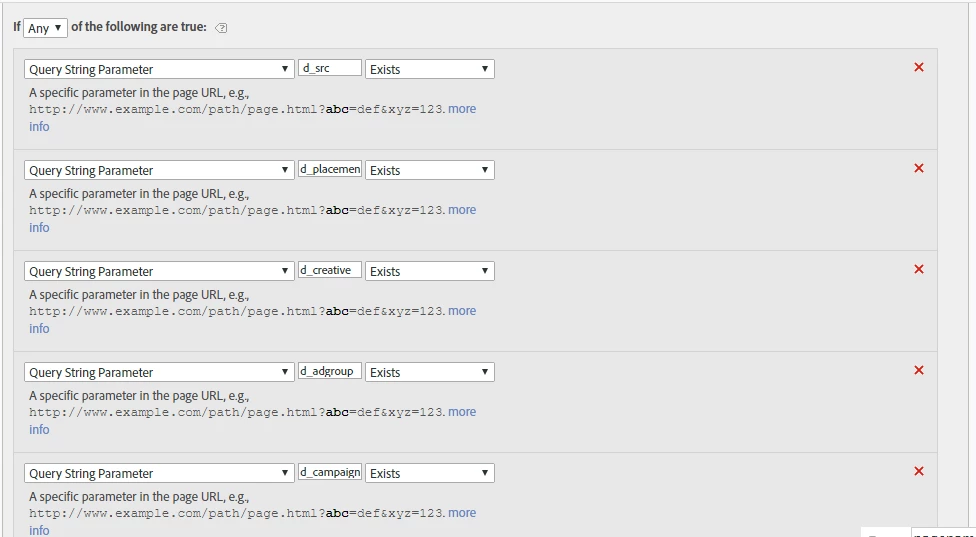This screenshot has width=976, height=537.
Task: Open Exists dropdown in d_campaign row
Action: click(x=429, y=473)
